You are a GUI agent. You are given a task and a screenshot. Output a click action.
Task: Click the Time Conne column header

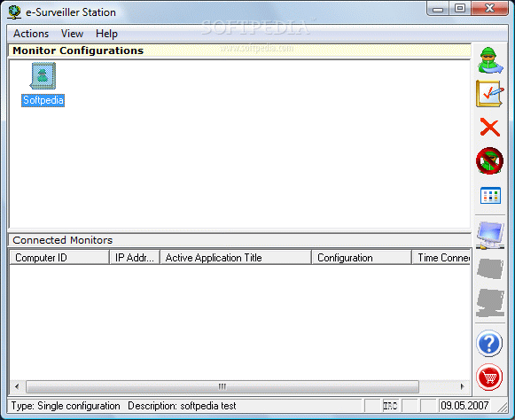(441, 258)
